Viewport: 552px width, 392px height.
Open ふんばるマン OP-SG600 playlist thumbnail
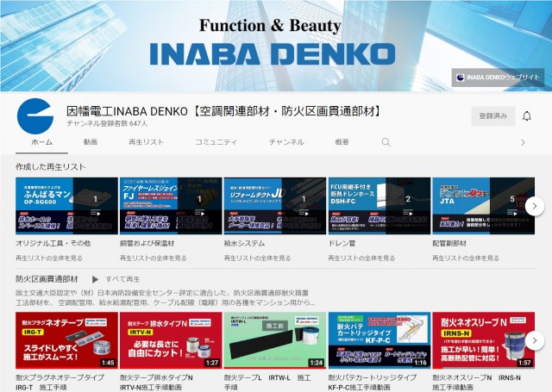pyautogui.click(x=66, y=206)
